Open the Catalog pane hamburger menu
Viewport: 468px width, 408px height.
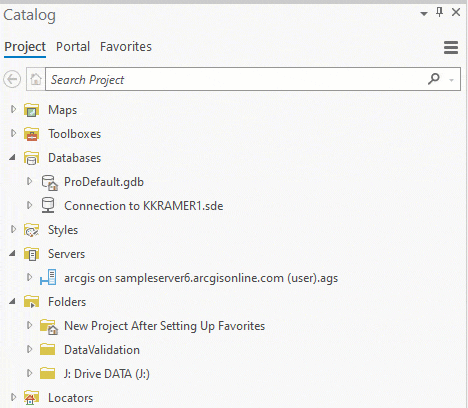[x=451, y=47]
